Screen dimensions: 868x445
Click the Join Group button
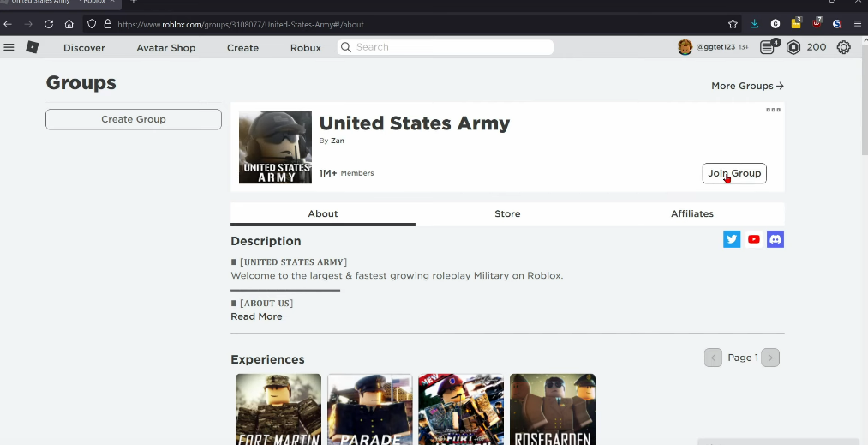(x=734, y=173)
